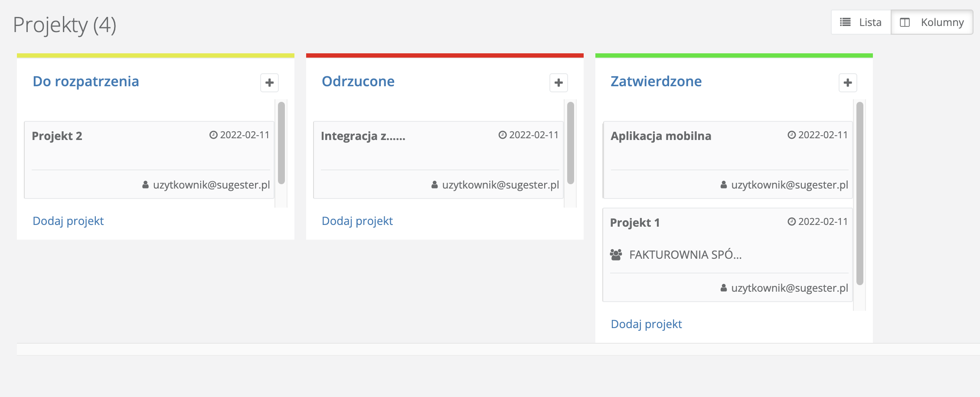Image resolution: width=980 pixels, height=397 pixels.
Task: Click Dodaj projekt under Do rozpatrzenia
Action: [68, 221]
